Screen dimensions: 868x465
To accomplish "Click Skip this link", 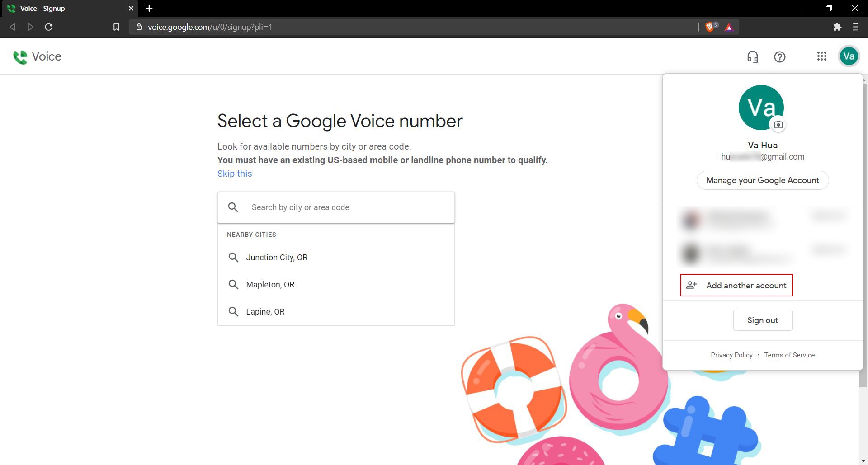I will coord(235,174).
